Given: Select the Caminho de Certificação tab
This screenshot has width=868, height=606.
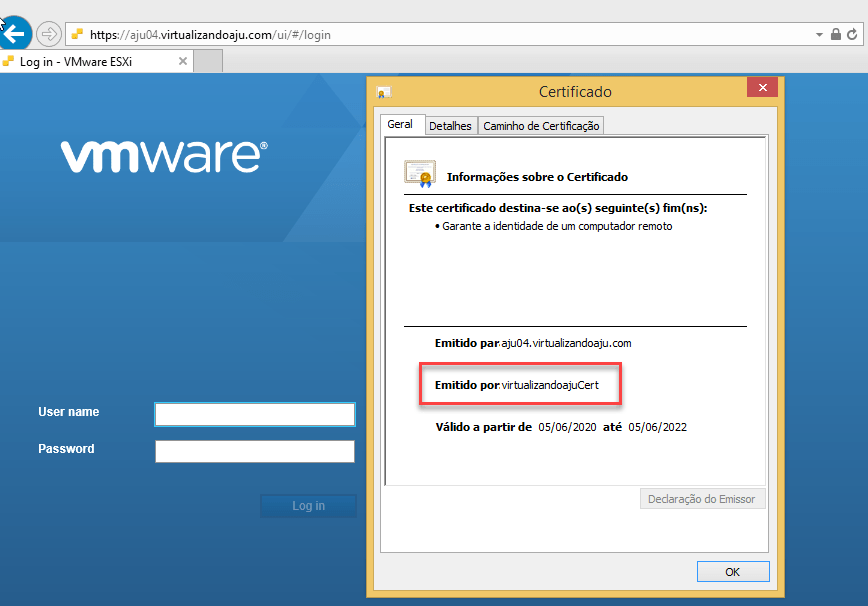Looking at the screenshot, I should (540, 126).
